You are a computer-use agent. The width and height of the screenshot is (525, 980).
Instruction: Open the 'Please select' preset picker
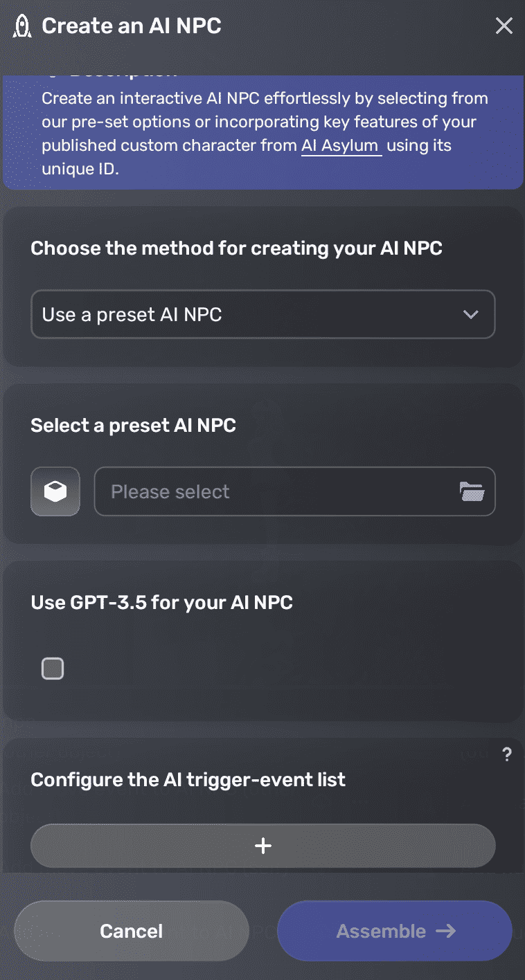[x=277, y=491]
